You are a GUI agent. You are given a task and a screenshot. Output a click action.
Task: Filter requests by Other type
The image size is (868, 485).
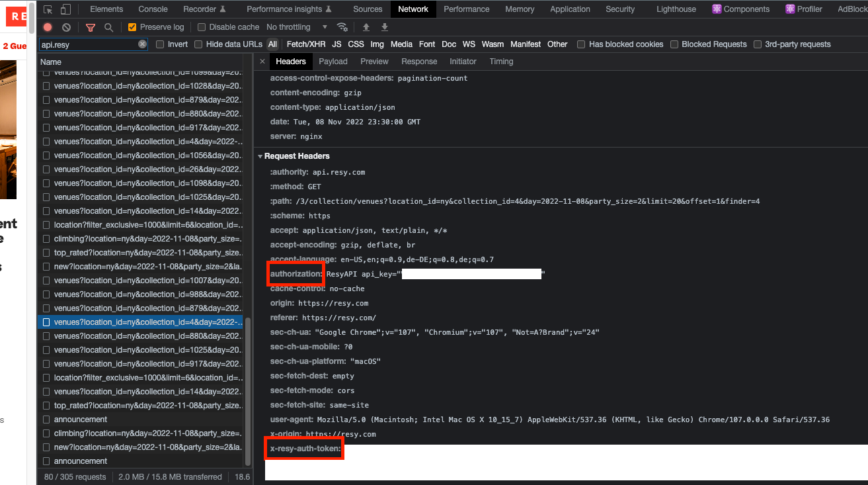coord(557,44)
